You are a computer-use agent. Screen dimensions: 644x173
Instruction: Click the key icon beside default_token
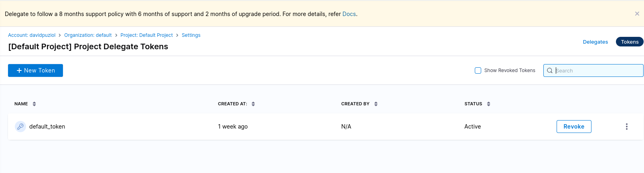click(20, 127)
